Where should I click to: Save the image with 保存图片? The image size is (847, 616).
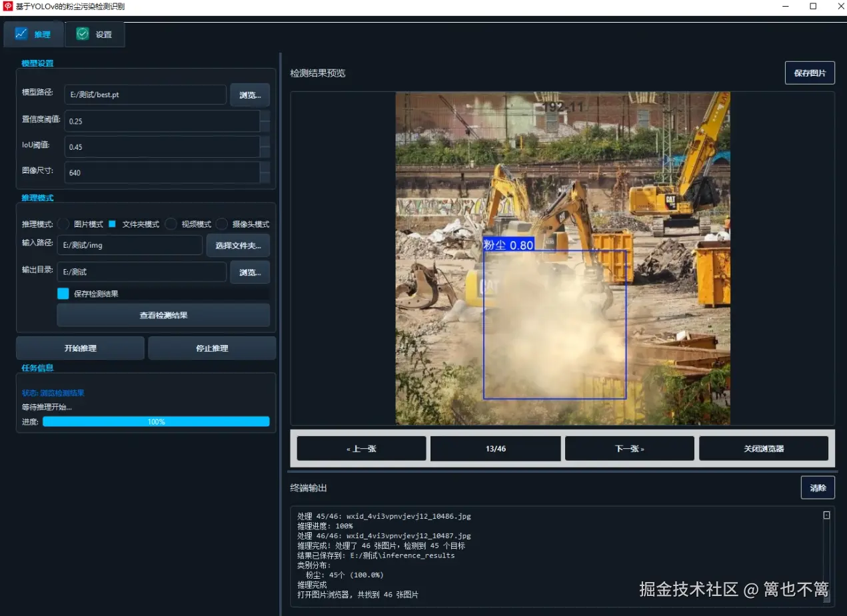point(810,73)
